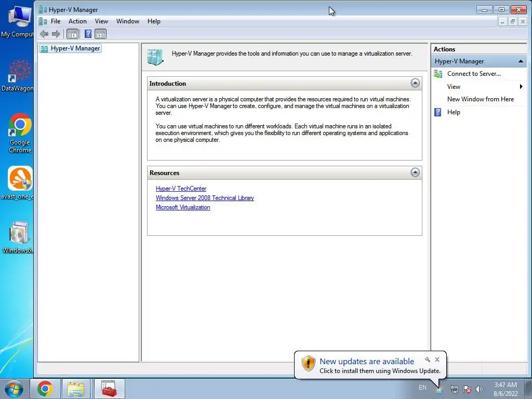This screenshot has width=532, height=399.
Task: Click the Action Center flag tray icon
Action: tap(467, 390)
